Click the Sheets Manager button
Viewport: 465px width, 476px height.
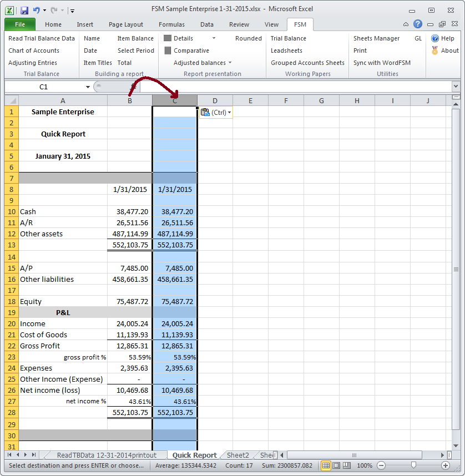(376, 38)
